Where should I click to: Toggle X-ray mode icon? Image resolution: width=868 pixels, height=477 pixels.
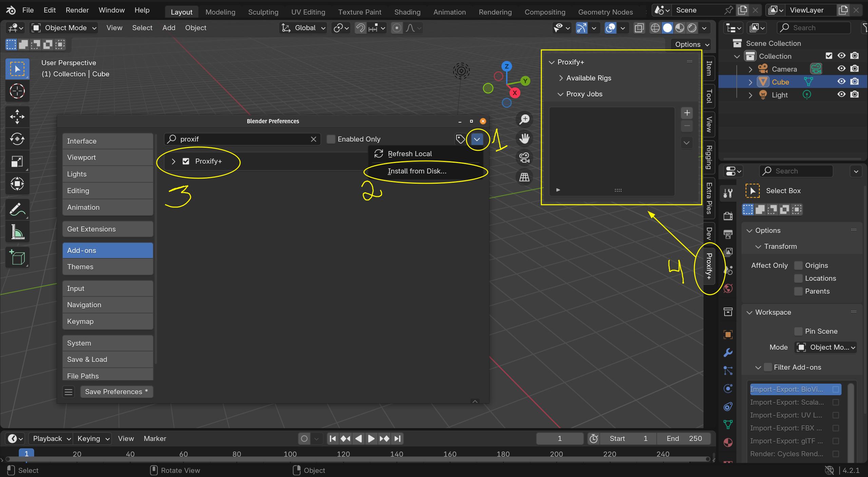pyautogui.click(x=639, y=28)
